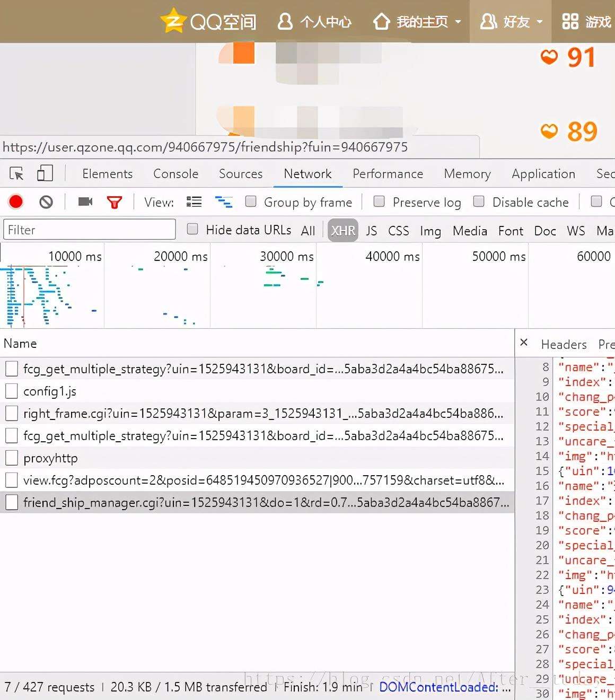The height and width of the screenshot is (700, 615).
Task: Check the Preserve log option
Action: tap(379, 202)
